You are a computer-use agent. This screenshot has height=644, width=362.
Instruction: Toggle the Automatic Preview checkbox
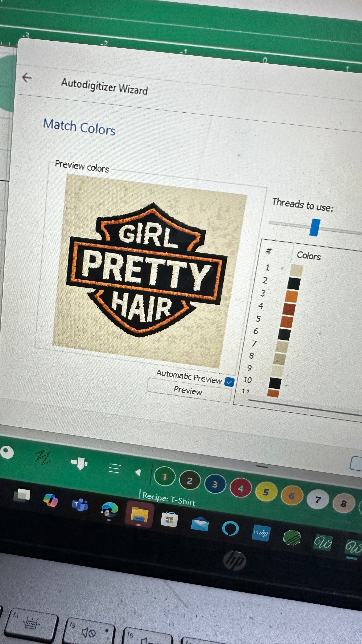tap(229, 382)
